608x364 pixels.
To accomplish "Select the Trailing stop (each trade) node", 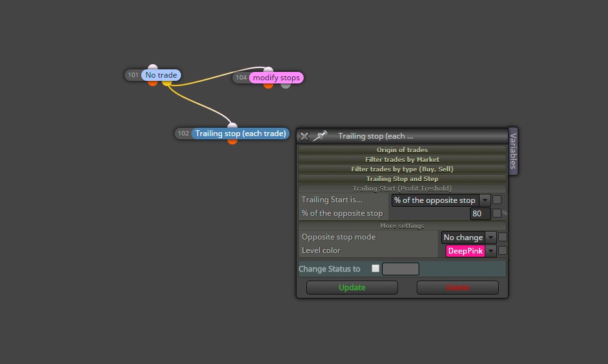I will [x=240, y=134].
